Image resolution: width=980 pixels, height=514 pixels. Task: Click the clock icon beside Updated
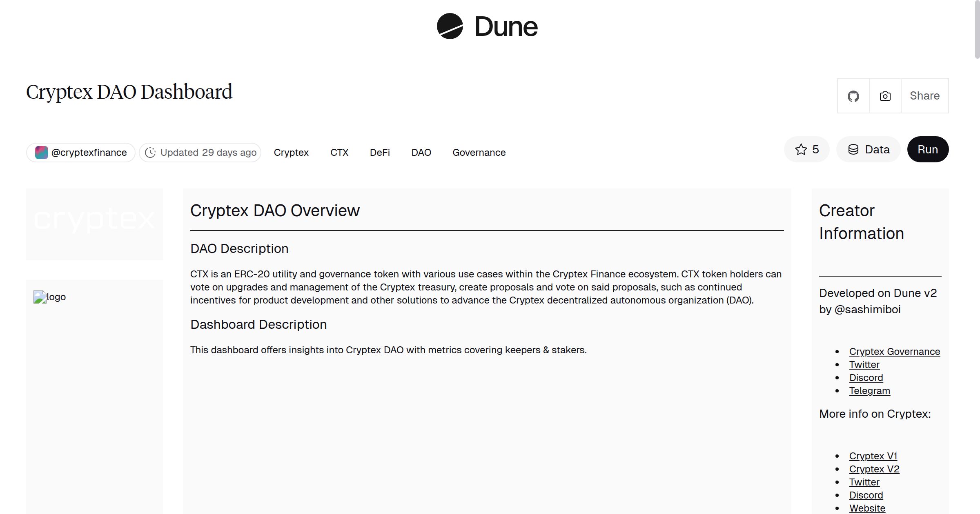150,153
